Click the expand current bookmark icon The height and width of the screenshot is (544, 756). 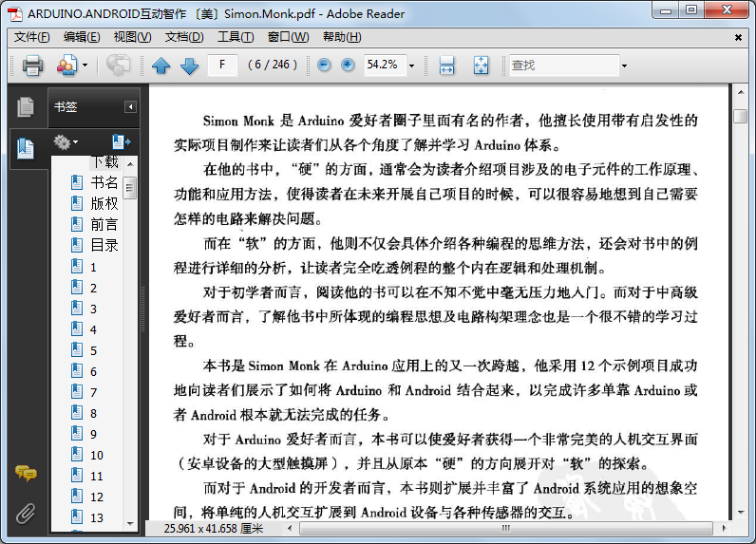[121, 141]
